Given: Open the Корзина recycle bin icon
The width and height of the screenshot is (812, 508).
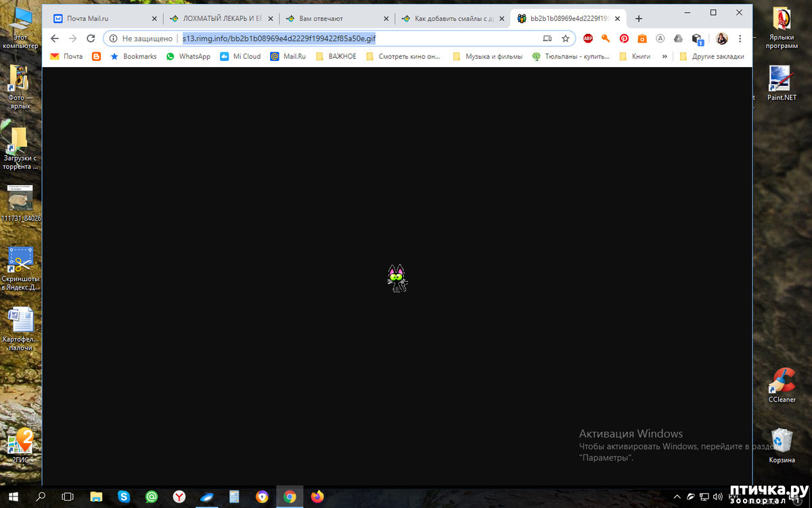Looking at the screenshot, I should (x=782, y=446).
